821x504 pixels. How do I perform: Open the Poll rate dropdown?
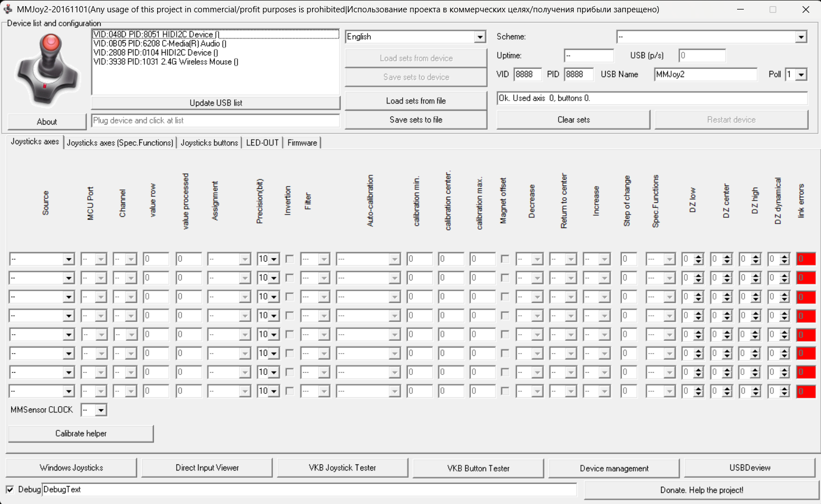click(801, 74)
